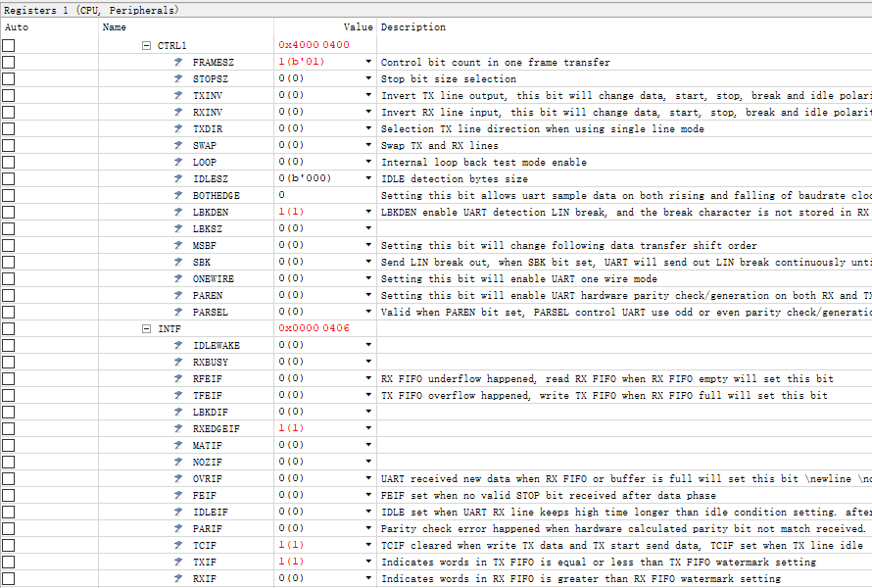Click the pencil icon beside BOTHEDGE

pyautogui.click(x=178, y=195)
